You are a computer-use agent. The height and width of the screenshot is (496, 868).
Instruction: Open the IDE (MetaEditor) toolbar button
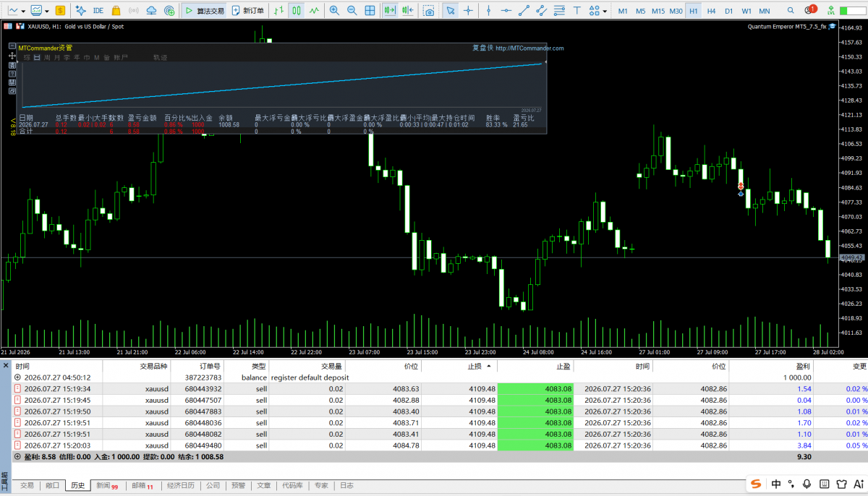coord(98,11)
